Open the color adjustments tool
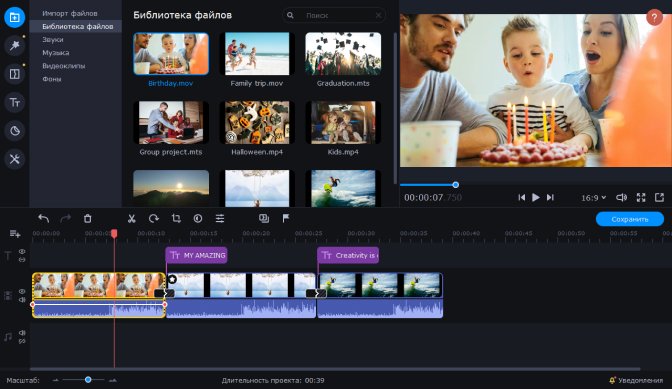This screenshot has height=389, width=672. point(198,218)
